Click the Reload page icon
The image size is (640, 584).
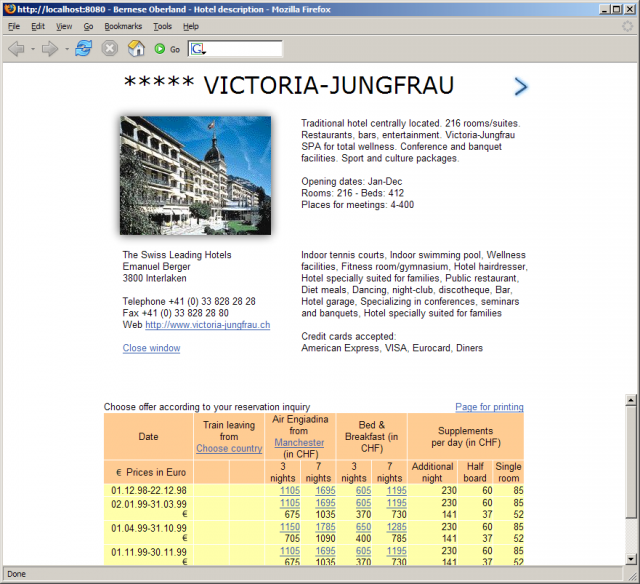(x=83, y=49)
